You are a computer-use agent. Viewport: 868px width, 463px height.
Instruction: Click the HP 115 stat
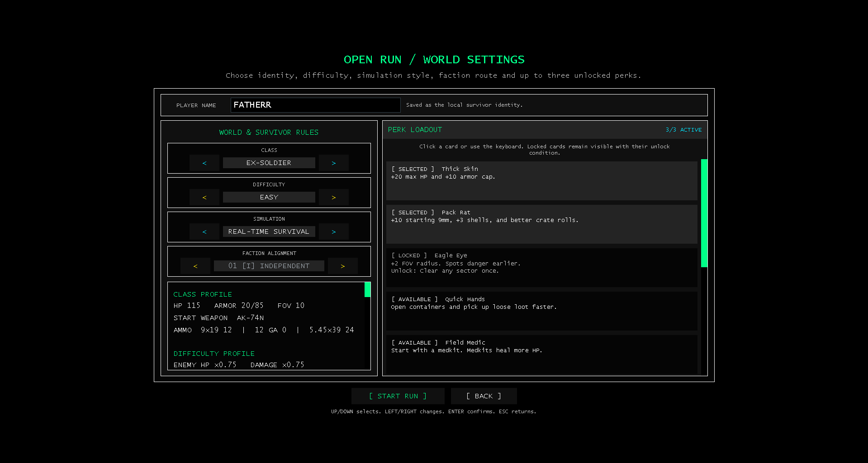pyautogui.click(x=187, y=306)
